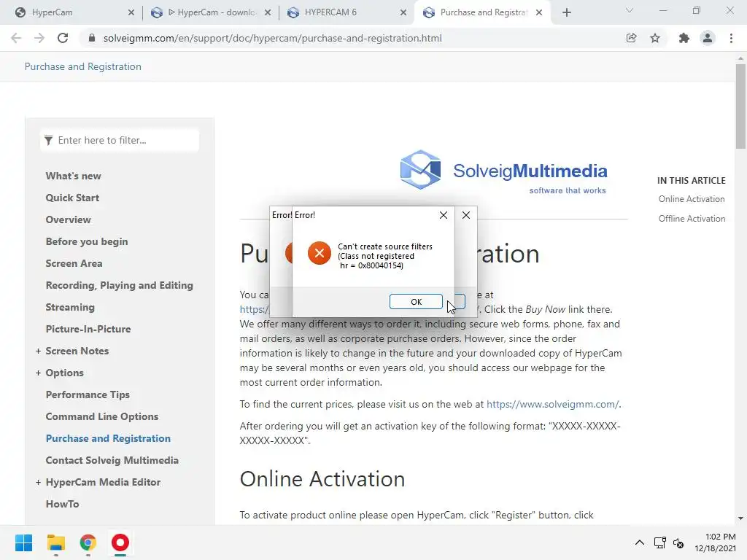
Task: Close the front Error dialog
Action: pos(443,215)
